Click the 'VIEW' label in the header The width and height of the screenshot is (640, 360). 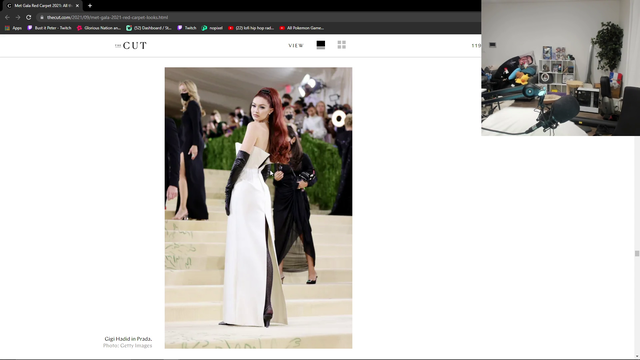(296, 45)
